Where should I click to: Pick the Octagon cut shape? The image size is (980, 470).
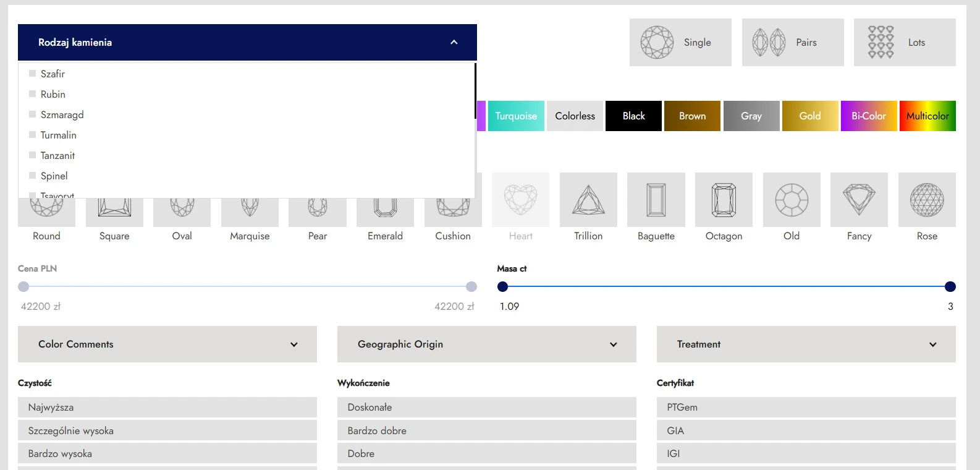[x=724, y=200]
